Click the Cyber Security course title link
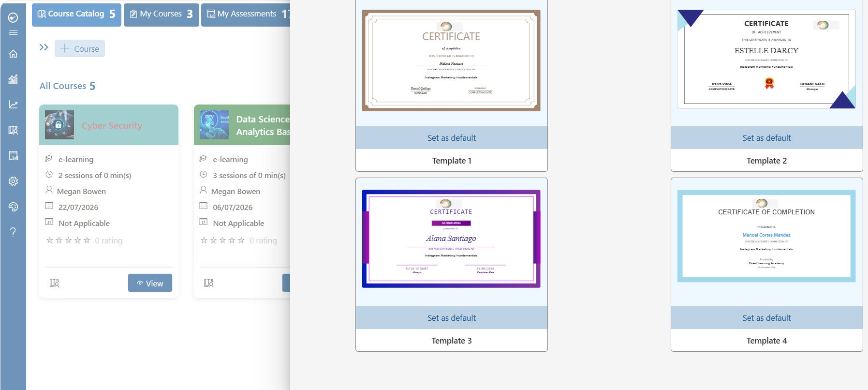 (112, 125)
